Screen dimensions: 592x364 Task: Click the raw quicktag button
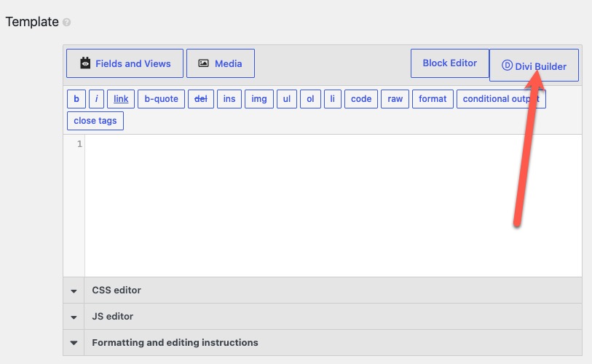[x=395, y=99]
